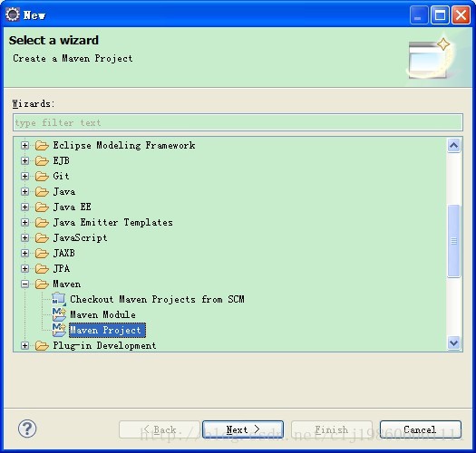Screen dimensions: 476x453
Task: Click the EJB folder icon
Action: click(42, 160)
